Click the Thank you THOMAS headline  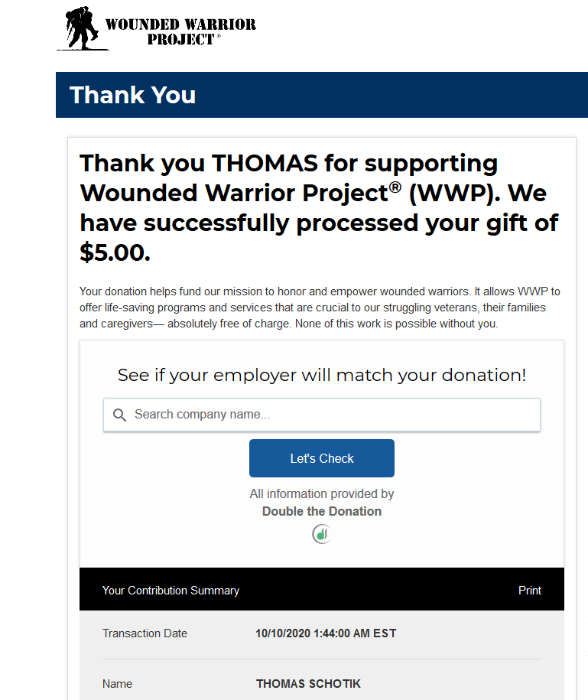point(289,163)
